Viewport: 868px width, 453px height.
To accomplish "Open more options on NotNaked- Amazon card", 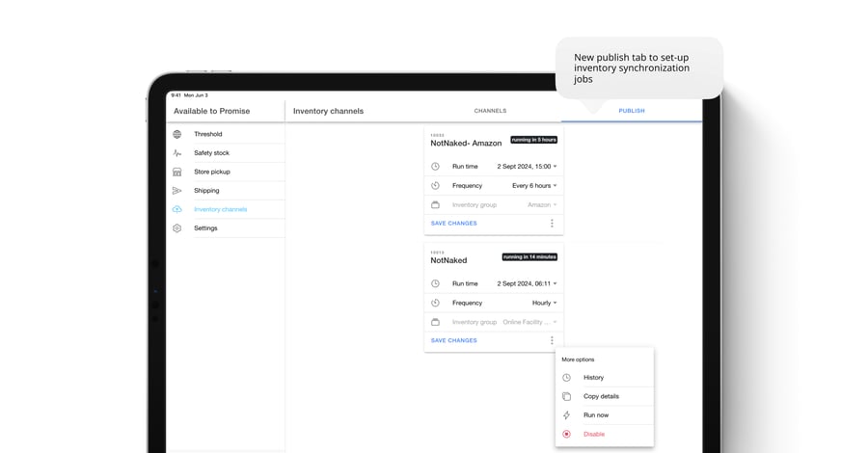I will pos(552,224).
